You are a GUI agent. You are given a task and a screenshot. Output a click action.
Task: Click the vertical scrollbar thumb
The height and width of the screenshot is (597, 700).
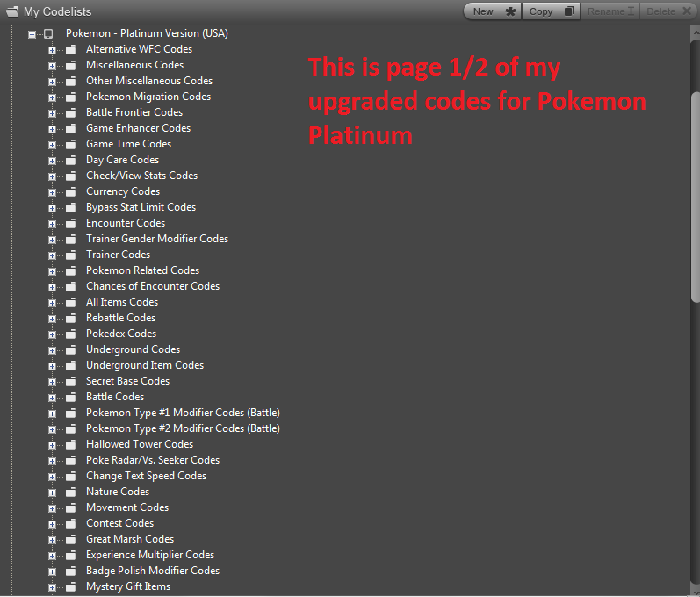[x=695, y=198]
